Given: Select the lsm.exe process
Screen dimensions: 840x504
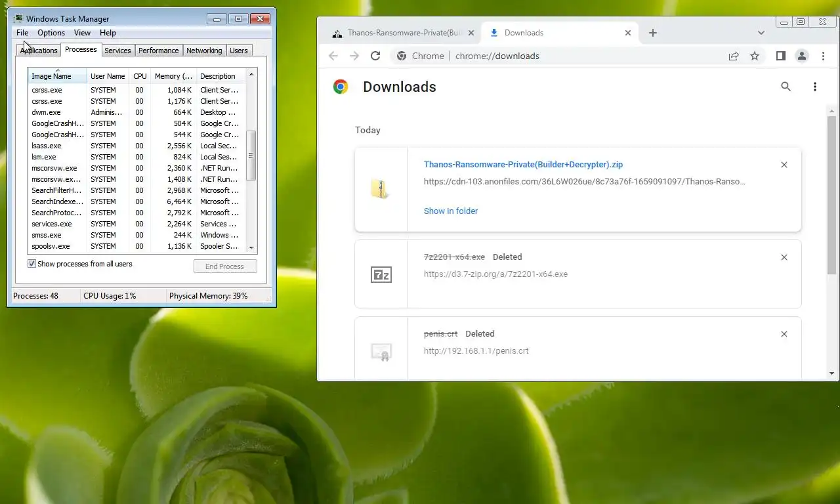Looking at the screenshot, I should coord(136,157).
